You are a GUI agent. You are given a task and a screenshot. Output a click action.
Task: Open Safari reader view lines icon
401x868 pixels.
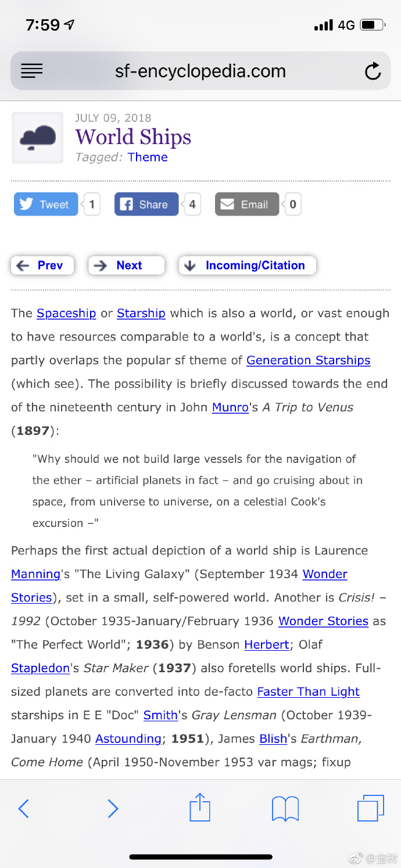pos(32,71)
